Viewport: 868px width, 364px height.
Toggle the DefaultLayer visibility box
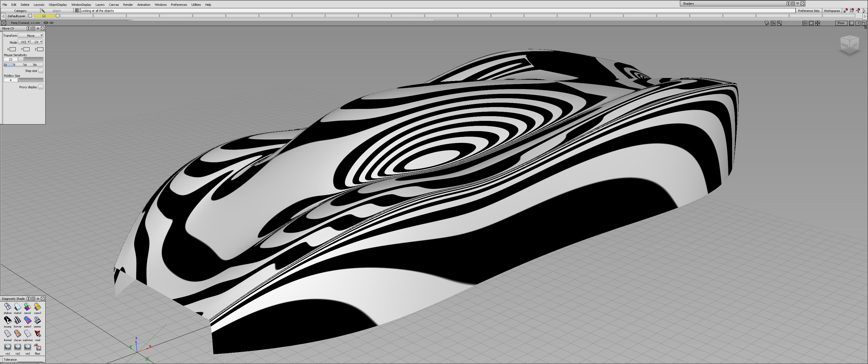[30, 16]
